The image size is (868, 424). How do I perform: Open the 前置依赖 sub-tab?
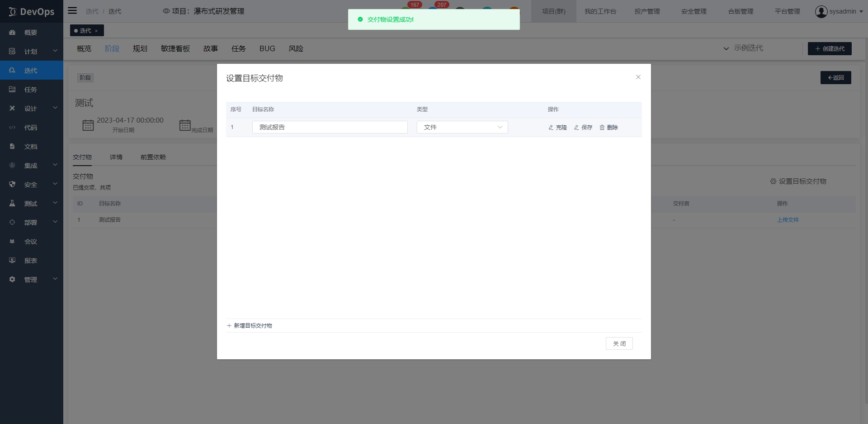click(x=153, y=157)
